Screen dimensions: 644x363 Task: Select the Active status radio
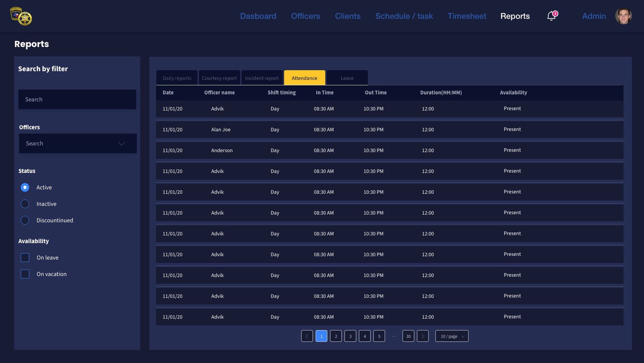tap(25, 187)
